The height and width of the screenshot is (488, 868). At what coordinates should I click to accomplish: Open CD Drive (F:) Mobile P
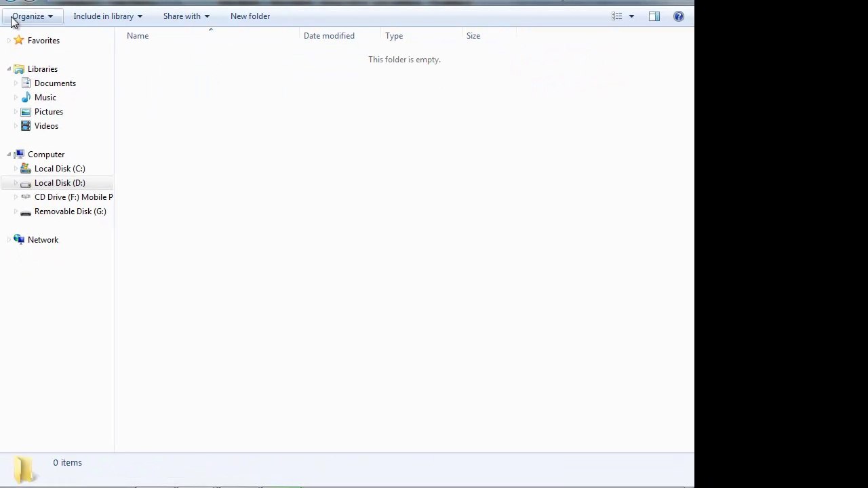[73, 197]
